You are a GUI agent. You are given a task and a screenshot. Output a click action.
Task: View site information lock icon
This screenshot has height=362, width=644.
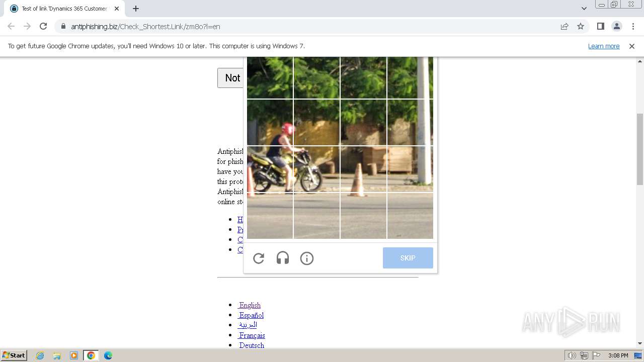(63, 27)
